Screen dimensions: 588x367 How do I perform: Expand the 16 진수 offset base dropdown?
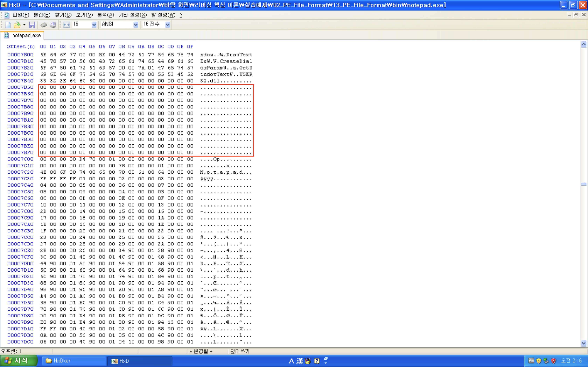(x=167, y=24)
